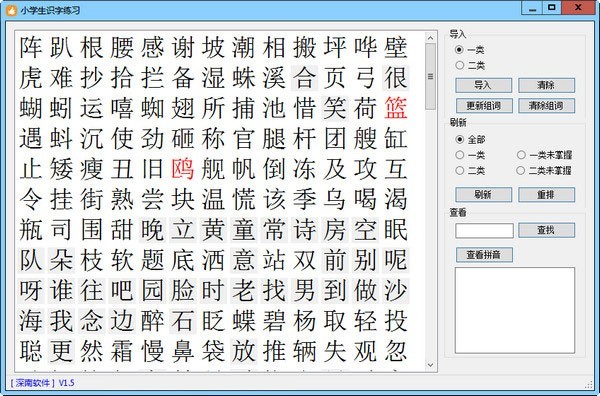The width and height of the screenshot is (600, 396).
Task: Click the character 称
Action: click(213, 139)
